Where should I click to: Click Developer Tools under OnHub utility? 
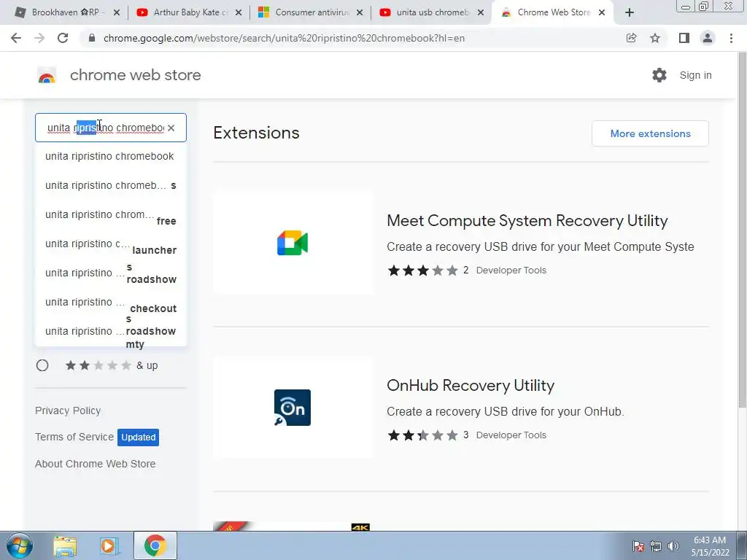pyautogui.click(x=511, y=435)
